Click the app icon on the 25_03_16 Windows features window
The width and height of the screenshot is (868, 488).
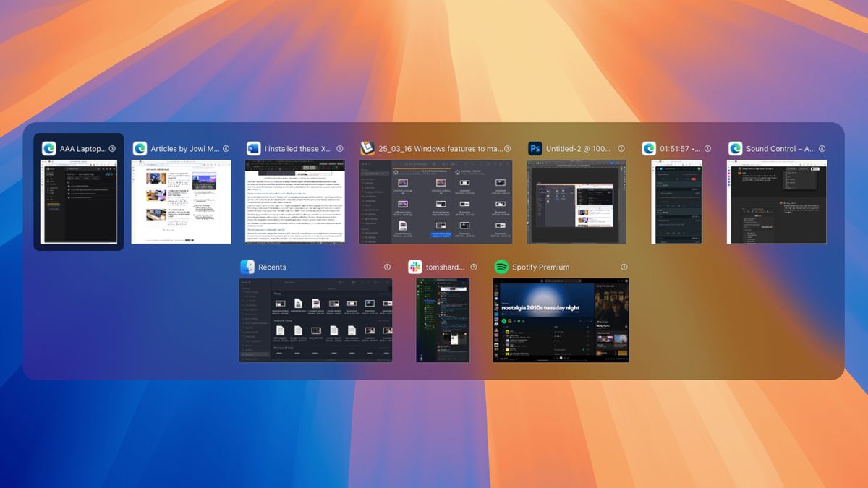pos(367,147)
